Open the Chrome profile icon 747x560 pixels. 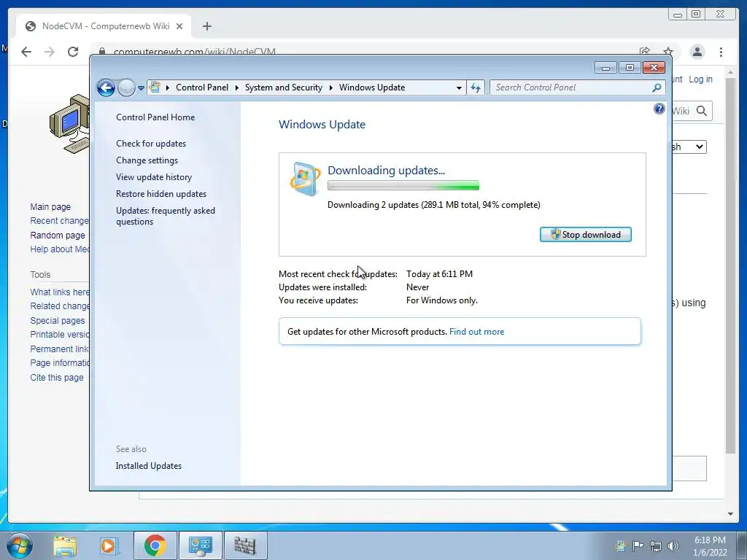click(x=697, y=52)
